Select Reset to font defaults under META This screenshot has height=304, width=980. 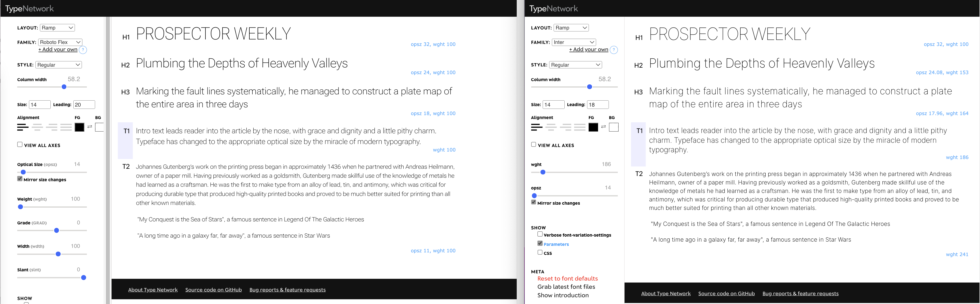tap(567, 278)
